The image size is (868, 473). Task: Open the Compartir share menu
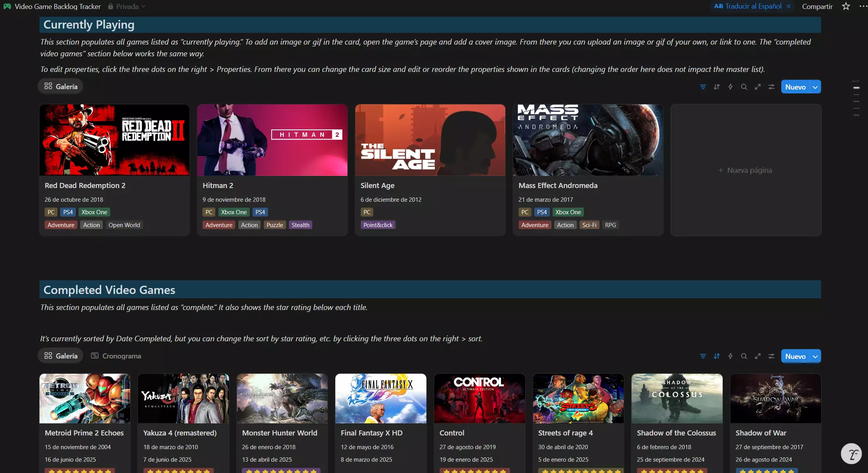(x=817, y=6)
